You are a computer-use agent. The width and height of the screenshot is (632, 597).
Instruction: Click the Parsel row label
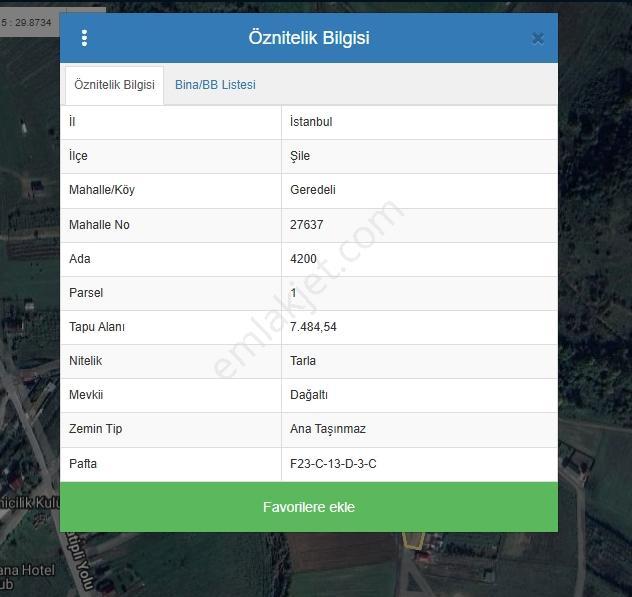tap(86, 293)
